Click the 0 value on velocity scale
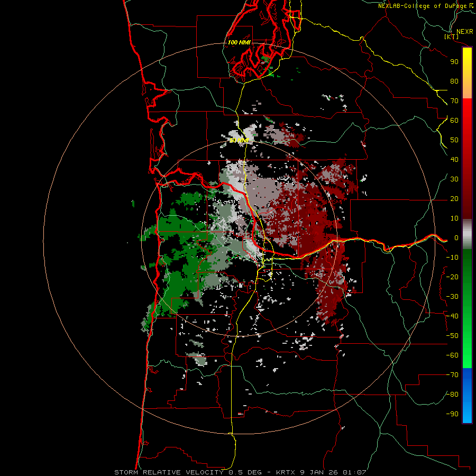 [x=456, y=237]
